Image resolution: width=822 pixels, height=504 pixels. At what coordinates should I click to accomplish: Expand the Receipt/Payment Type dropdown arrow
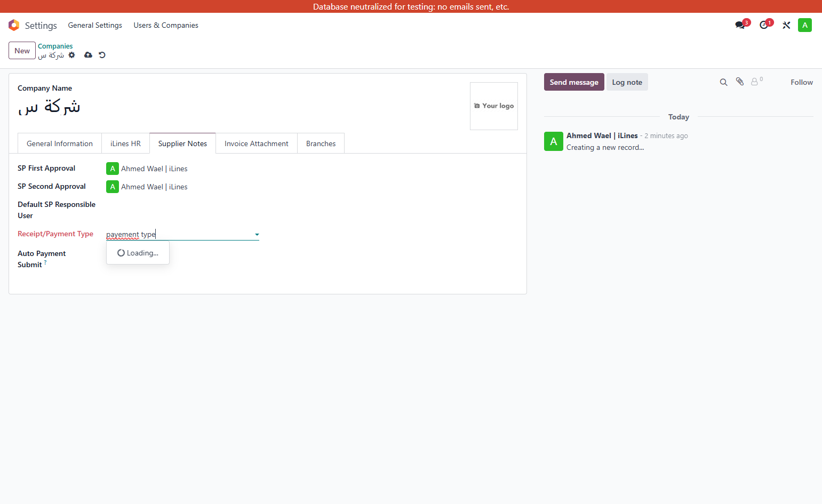point(257,235)
